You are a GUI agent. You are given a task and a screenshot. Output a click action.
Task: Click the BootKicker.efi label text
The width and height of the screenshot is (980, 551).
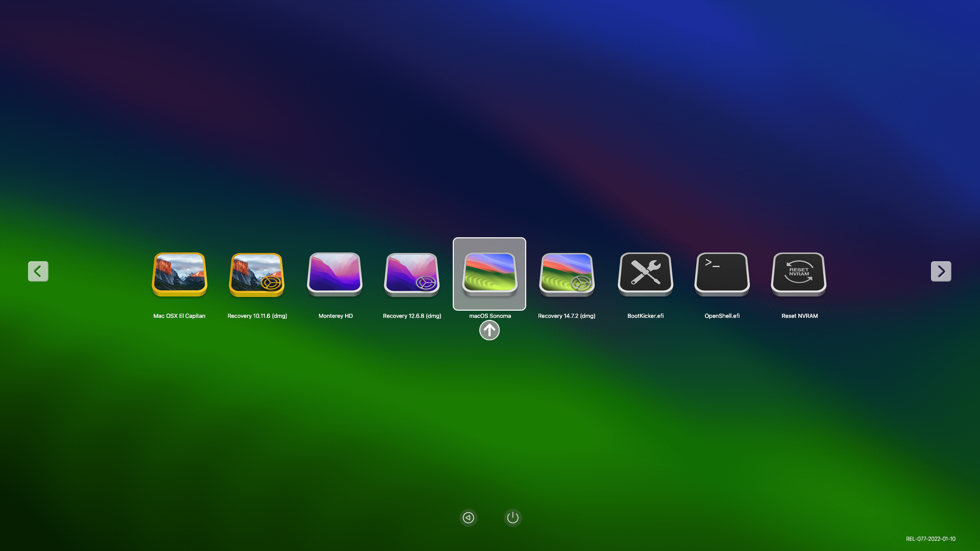[x=645, y=316]
